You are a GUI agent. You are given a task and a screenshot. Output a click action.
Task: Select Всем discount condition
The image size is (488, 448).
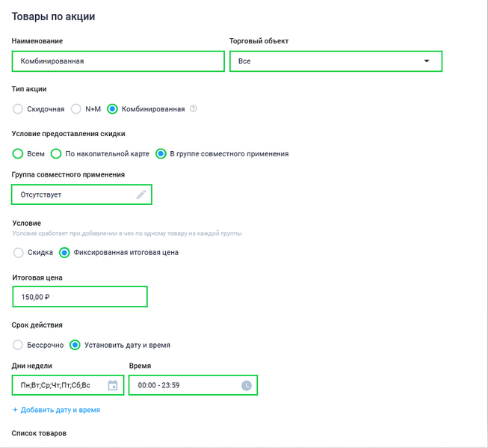click(x=18, y=153)
